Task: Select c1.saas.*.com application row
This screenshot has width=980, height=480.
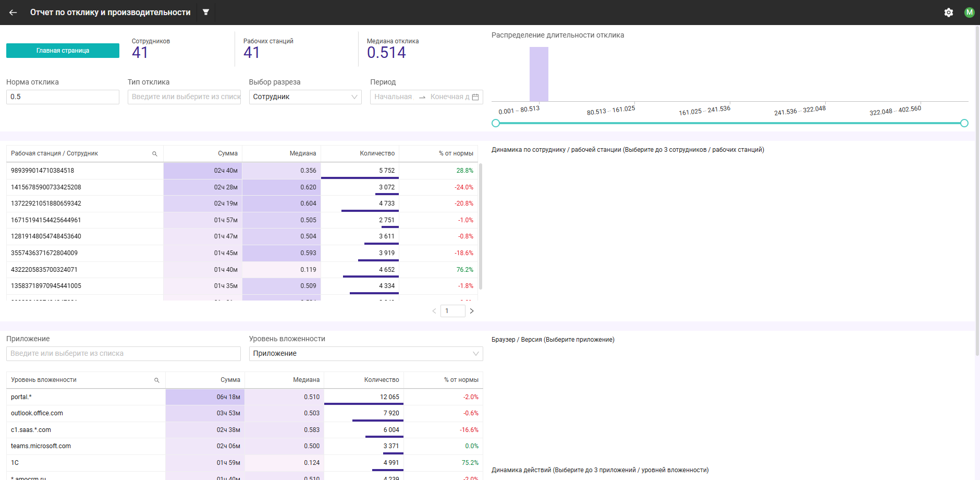Action: (x=244, y=430)
